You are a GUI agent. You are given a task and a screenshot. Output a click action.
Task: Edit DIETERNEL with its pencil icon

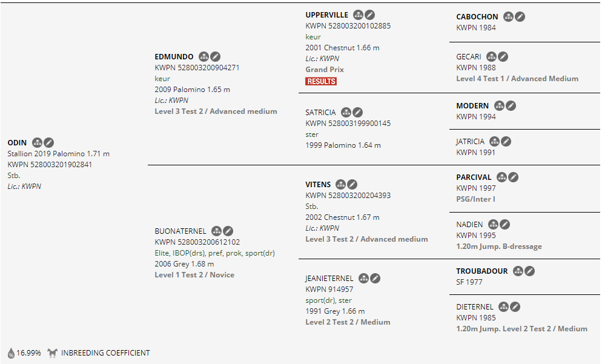pos(515,306)
